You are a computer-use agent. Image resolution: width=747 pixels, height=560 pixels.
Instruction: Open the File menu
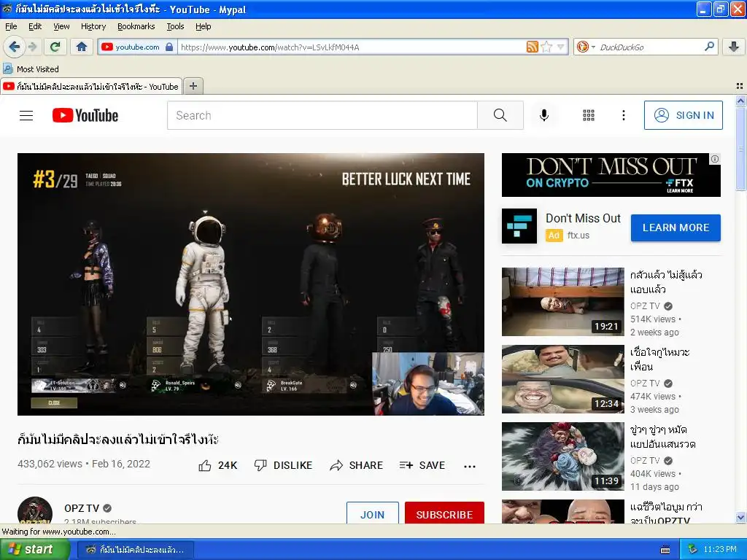11,26
